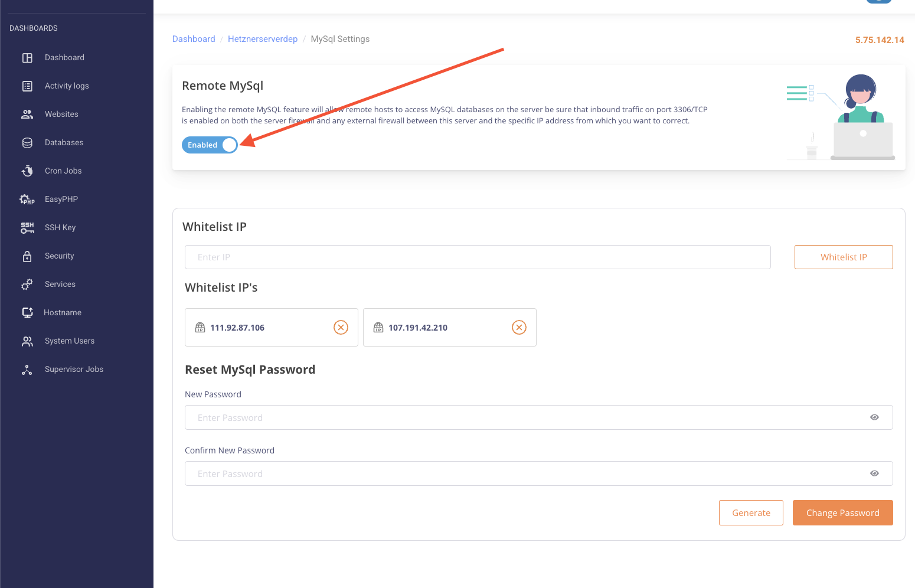
Task: Click the Change Password button
Action: coord(842,513)
